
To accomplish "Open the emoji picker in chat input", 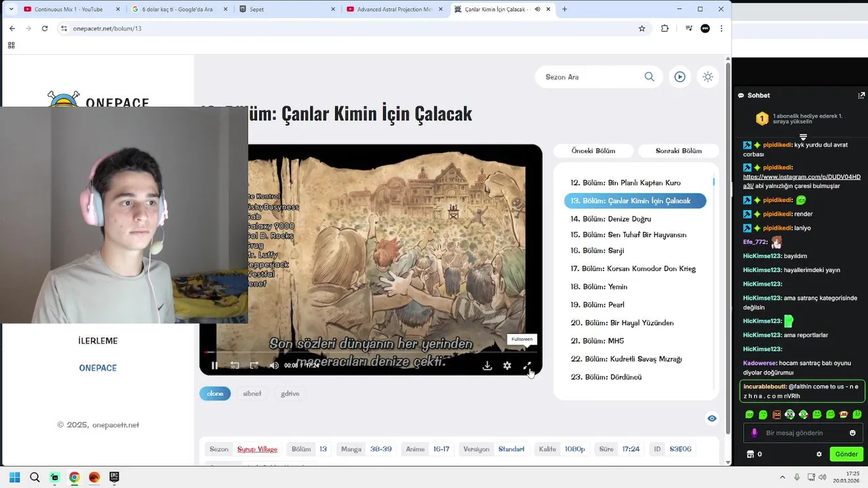I will click(852, 433).
